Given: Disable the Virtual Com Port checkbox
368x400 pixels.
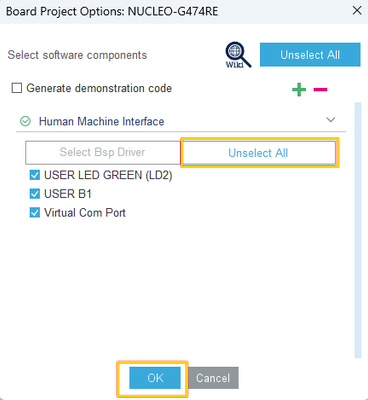Looking at the screenshot, I should pos(35,213).
